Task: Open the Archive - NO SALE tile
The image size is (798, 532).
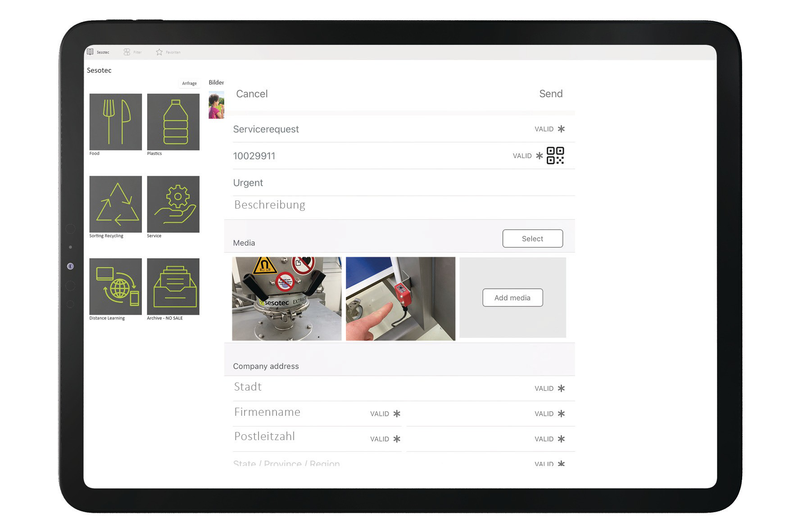Action: tap(173, 286)
